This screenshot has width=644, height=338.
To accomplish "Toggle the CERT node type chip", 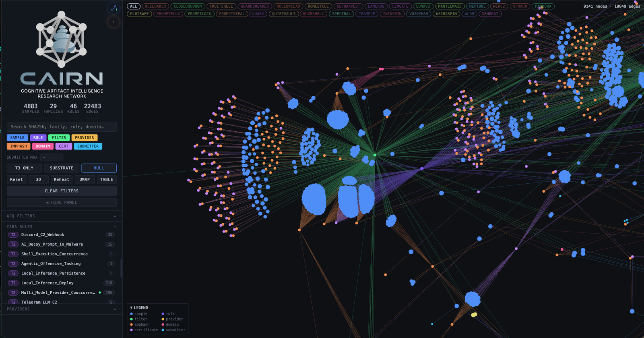I will (64, 146).
